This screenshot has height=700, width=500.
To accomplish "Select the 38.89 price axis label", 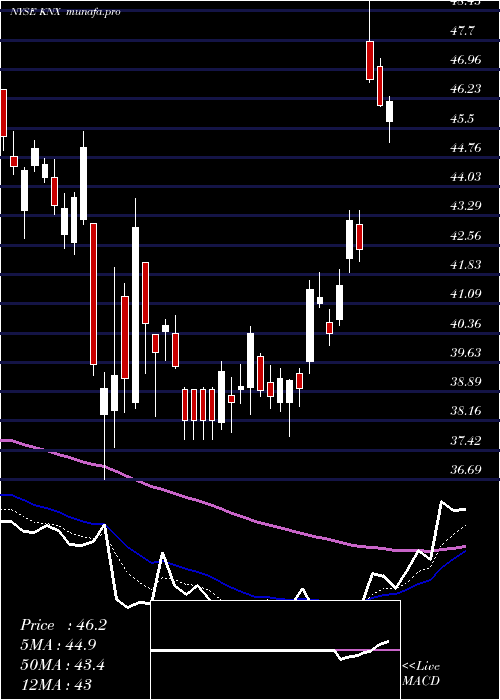I will [467, 382].
